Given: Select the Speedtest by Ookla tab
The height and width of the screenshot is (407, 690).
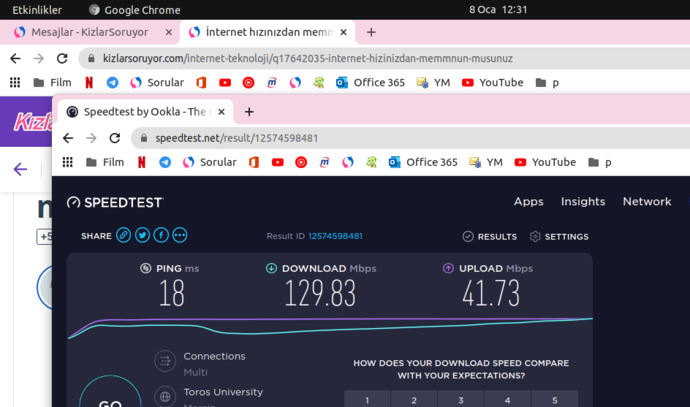Looking at the screenshot, I should 145,112.
